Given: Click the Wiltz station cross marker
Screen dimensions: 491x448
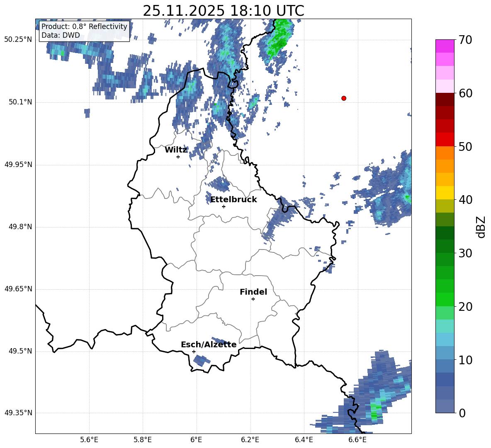Looking at the screenshot, I should (178, 157).
